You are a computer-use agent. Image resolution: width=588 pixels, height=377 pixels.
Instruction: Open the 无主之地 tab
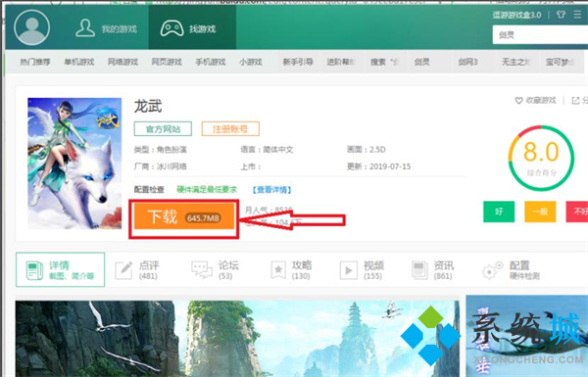coord(516,63)
